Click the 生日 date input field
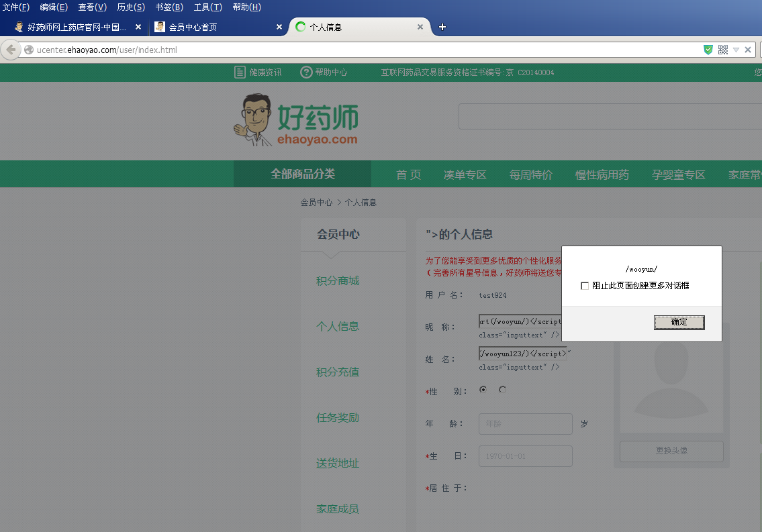Image resolution: width=762 pixels, height=532 pixels. (x=525, y=456)
